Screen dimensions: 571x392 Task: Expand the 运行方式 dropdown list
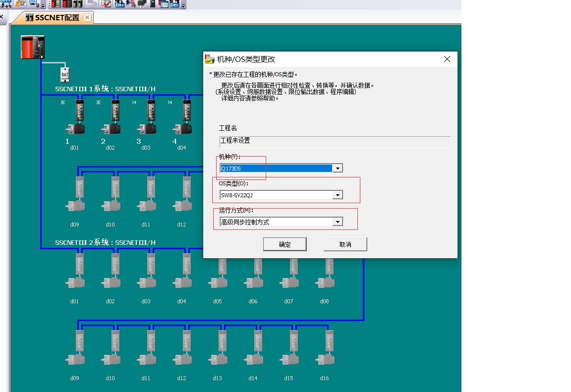pos(338,222)
